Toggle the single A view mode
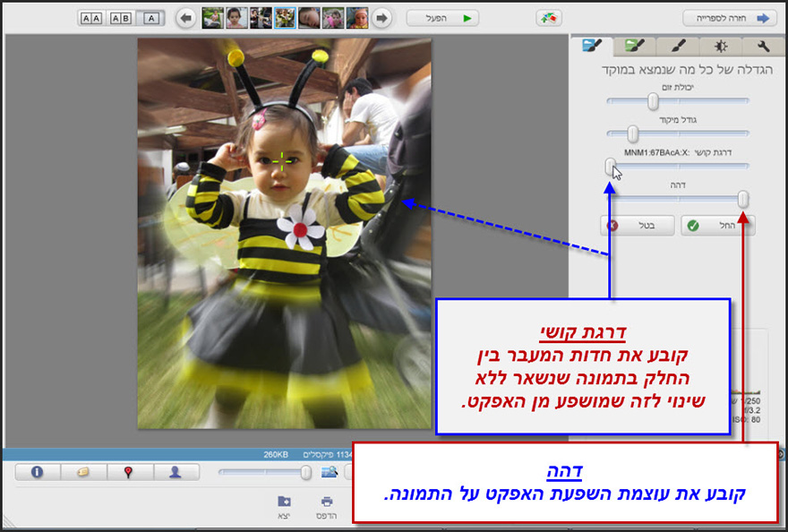 click(x=152, y=17)
